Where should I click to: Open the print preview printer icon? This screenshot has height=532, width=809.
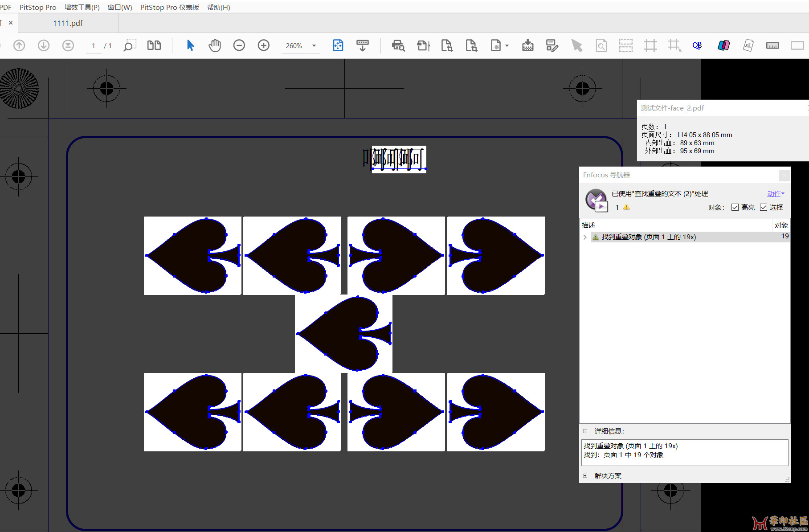pyautogui.click(x=398, y=45)
